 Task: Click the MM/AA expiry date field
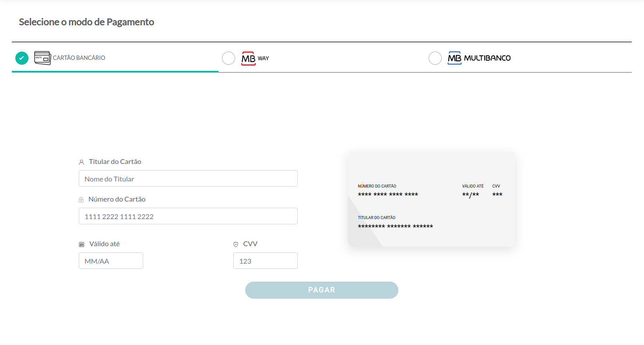pos(111,261)
